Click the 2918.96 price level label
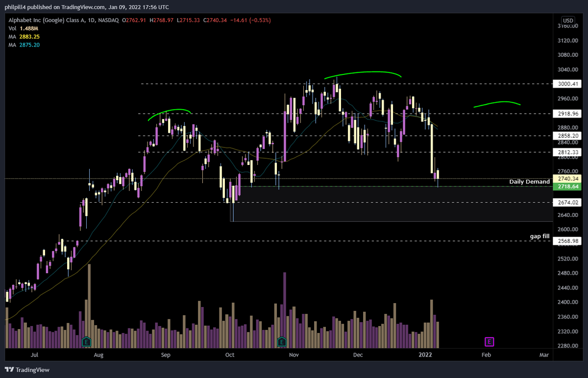Viewport: 588px width, 378px height. pos(567,114)
